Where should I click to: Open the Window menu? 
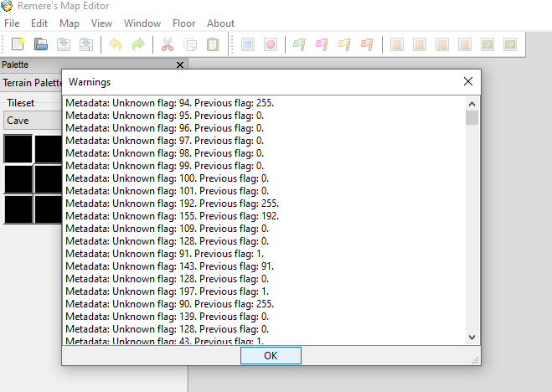pos(142,23)
